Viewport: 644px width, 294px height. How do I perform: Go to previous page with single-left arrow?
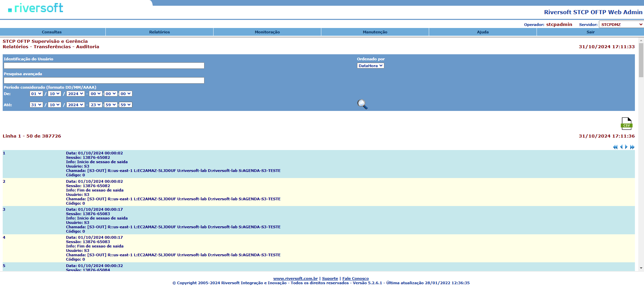pyautogui.click(x=621, y=147)
